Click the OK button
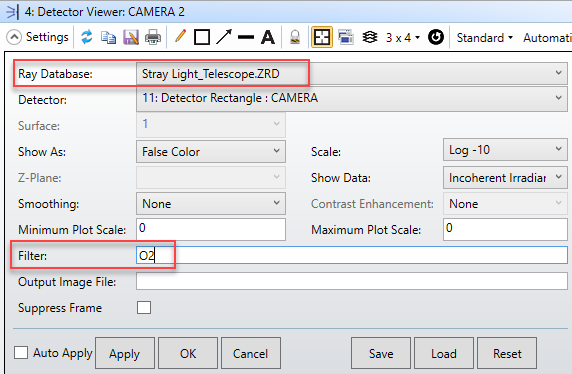572x374 pixels. [188, 353]
